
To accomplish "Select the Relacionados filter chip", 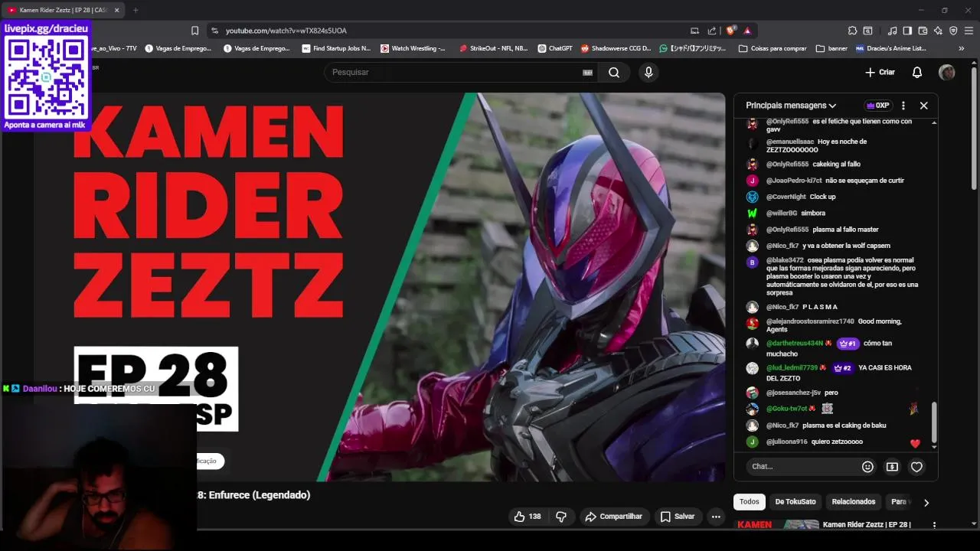I will click(x=854, y=502).
